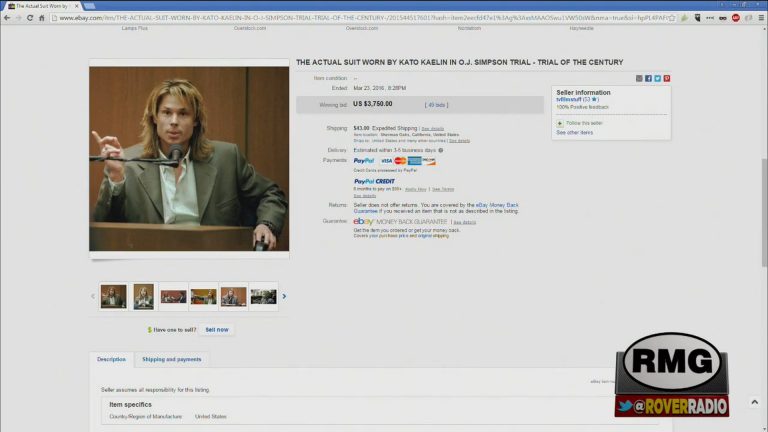View the 49 bids history link

click(436, 105)
